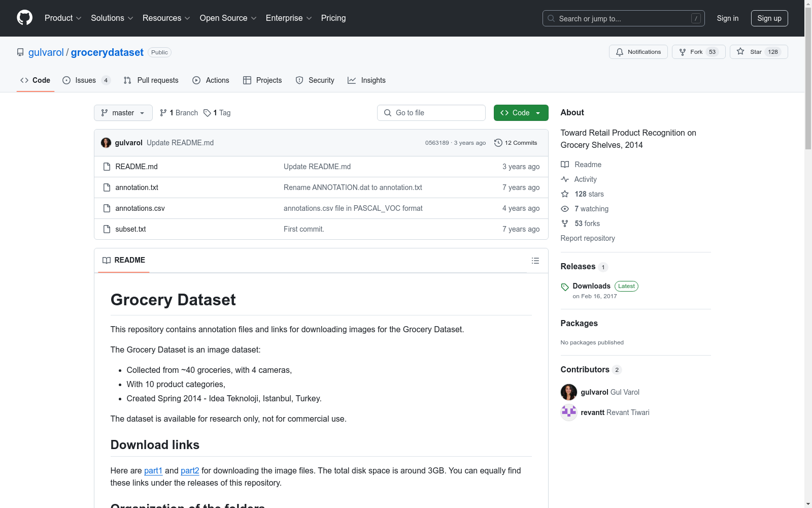The height and width of the screenshot is (508, 812).
Task: Click the pulse icon beside Activity
Action: point(565,179)
